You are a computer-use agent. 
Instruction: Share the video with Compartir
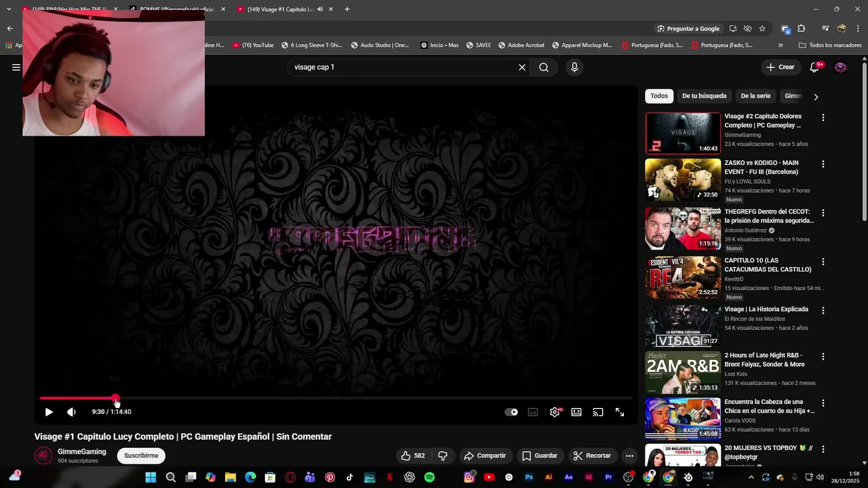(485, 455)
